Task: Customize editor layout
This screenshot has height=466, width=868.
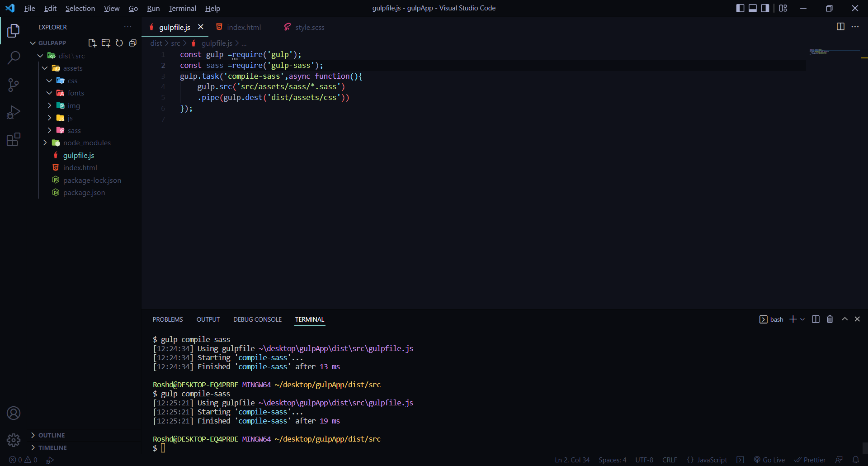Action: (783, 8)
